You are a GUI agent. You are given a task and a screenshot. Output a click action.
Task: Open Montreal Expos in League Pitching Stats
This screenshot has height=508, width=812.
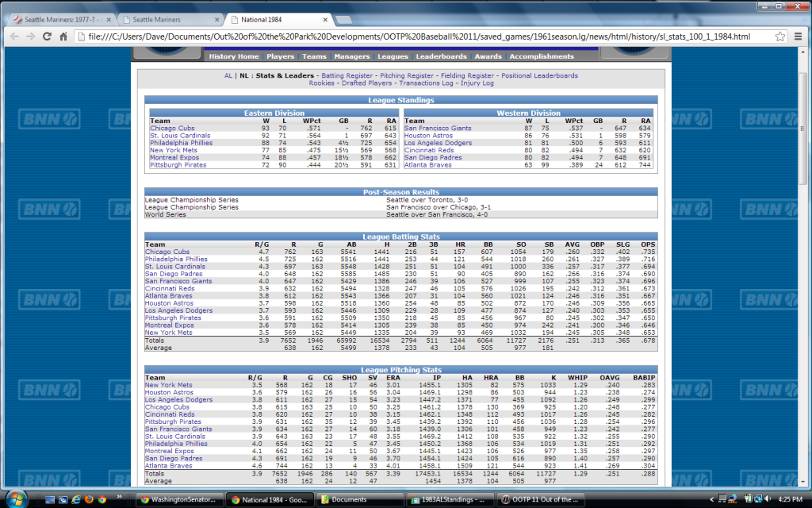point(170,451)
